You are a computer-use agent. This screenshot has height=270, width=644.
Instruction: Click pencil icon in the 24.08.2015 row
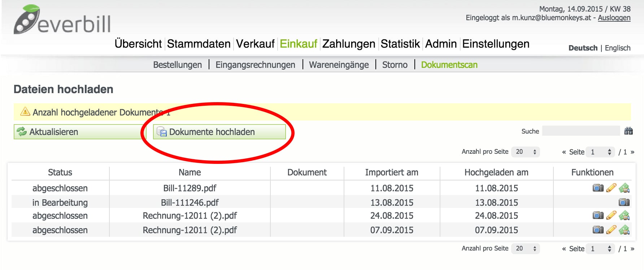point(611,215)
